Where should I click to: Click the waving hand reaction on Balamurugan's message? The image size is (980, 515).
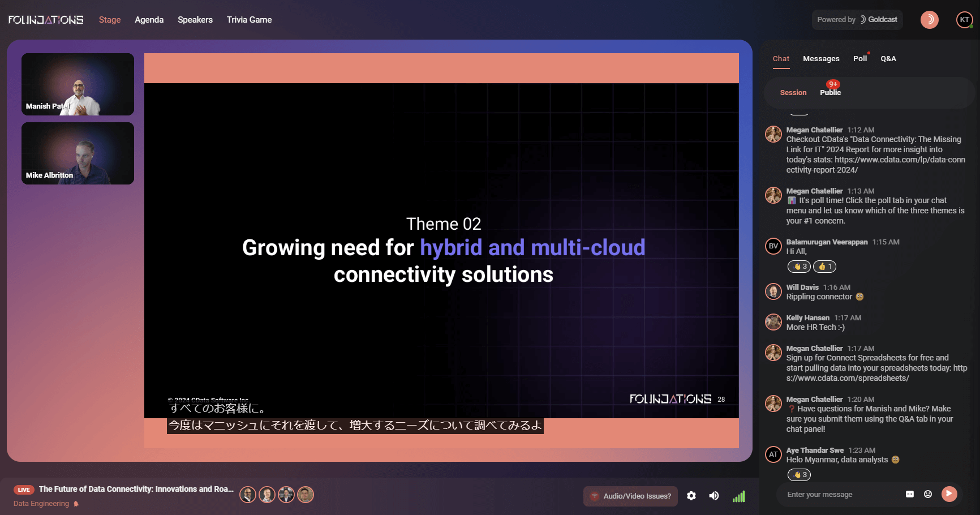[x=800, y=267]
